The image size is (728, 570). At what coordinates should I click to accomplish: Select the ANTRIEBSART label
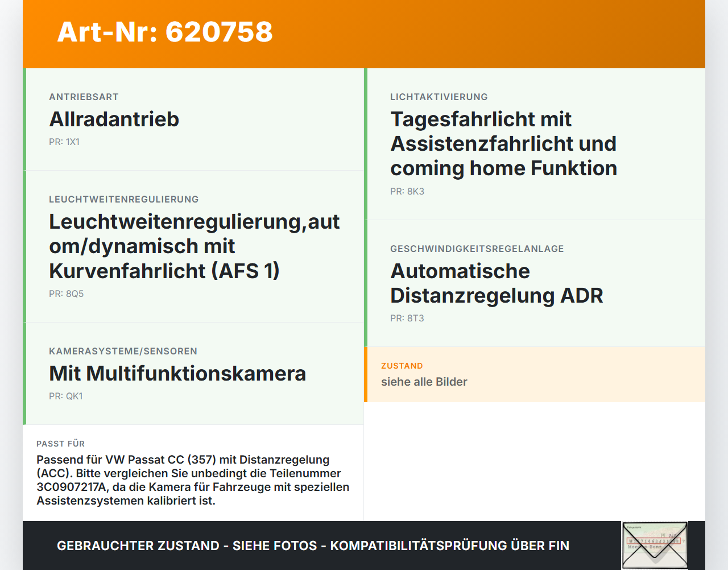coord(84,97)
